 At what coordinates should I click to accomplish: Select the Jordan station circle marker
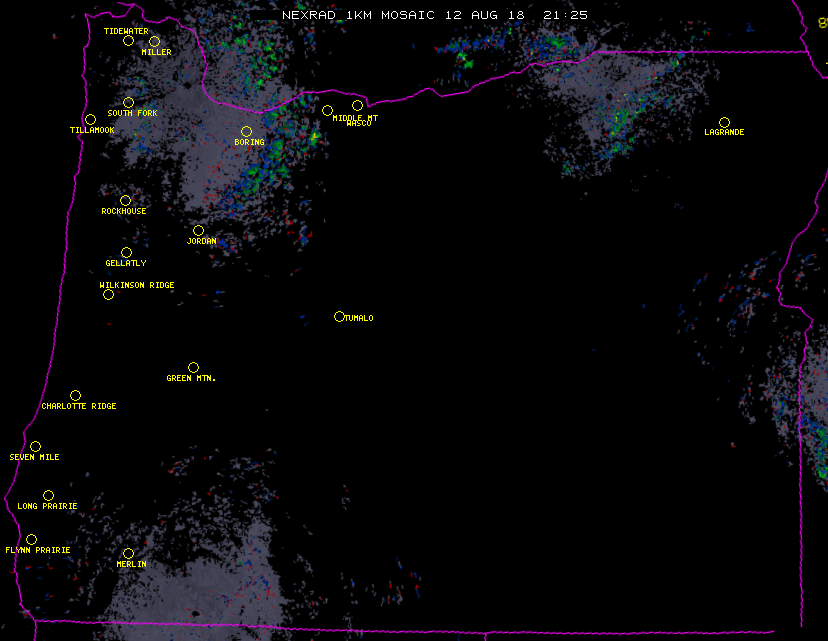(198, 231)
